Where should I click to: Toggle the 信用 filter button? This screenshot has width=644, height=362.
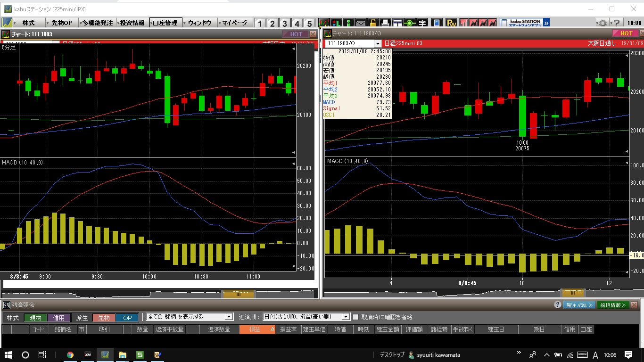pyautogui.click(x=59, y=318)
